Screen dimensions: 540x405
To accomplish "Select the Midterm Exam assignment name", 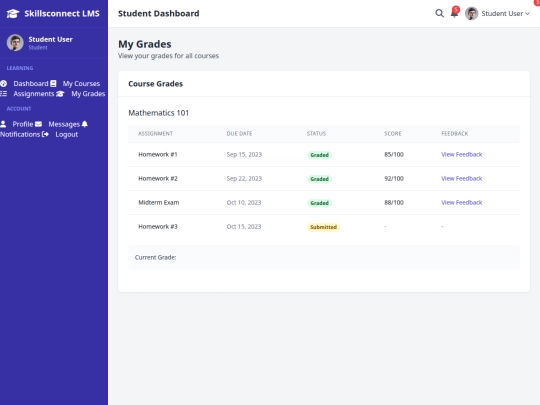I will click(159, 202).
